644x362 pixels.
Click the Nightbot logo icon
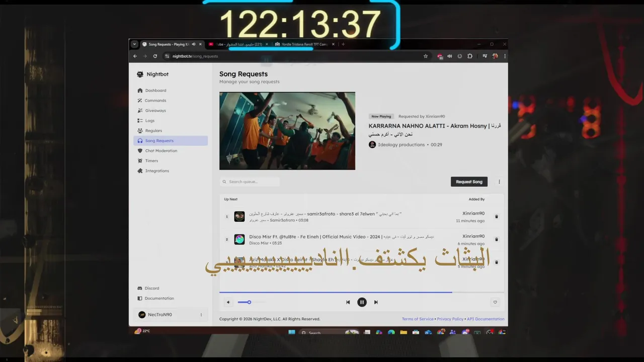click(140, 74)
